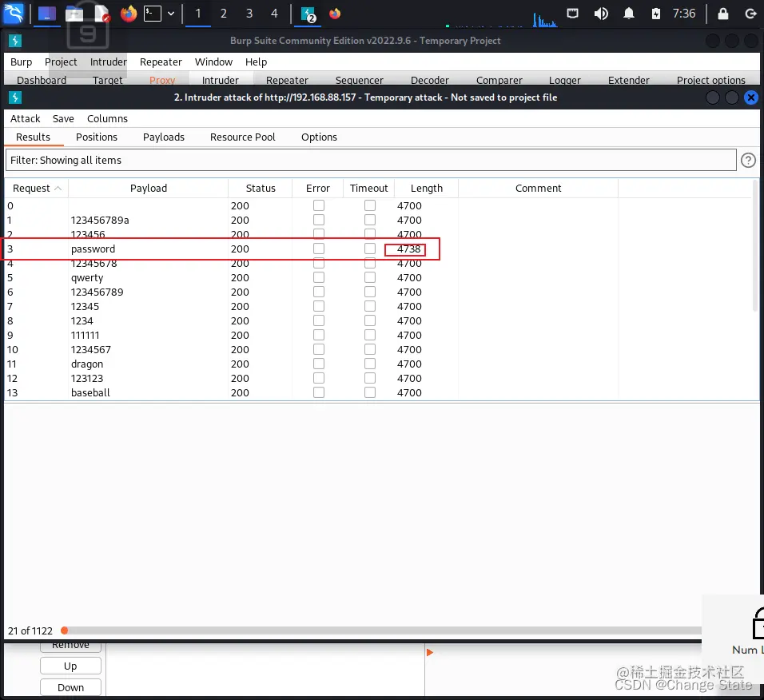Viewport: 764px width, 700px height.
Task: Switch to the Sequencer tab
Action: tap(359, 80)
